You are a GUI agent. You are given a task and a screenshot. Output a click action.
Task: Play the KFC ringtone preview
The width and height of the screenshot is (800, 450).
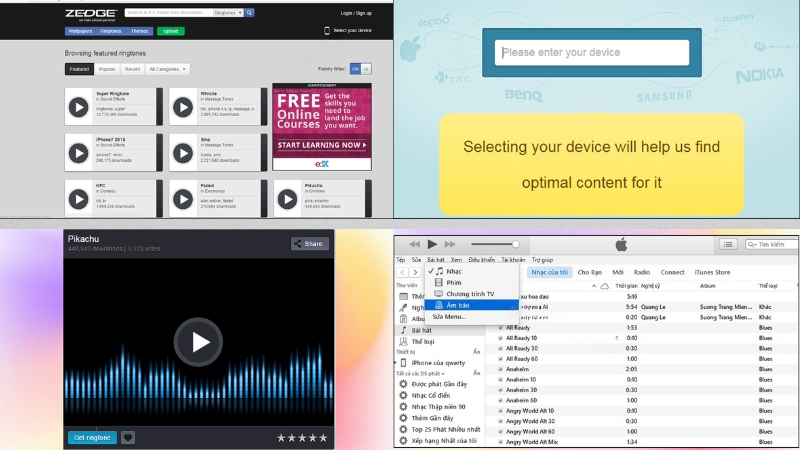[79, 199]
